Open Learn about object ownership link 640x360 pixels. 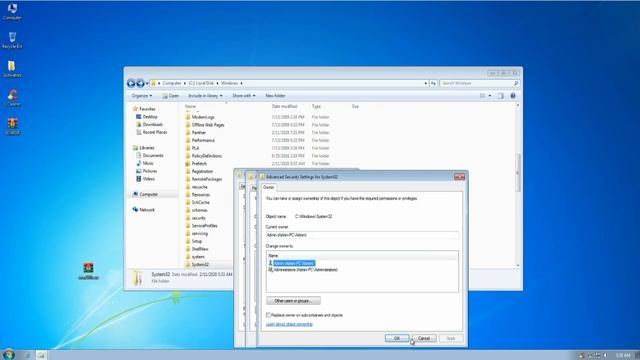[289, 324]
